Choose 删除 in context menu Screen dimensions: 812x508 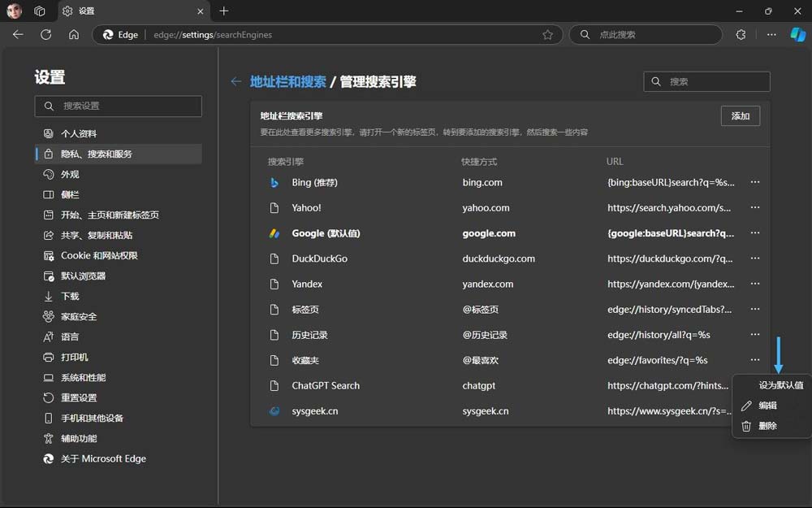point(771,426)
